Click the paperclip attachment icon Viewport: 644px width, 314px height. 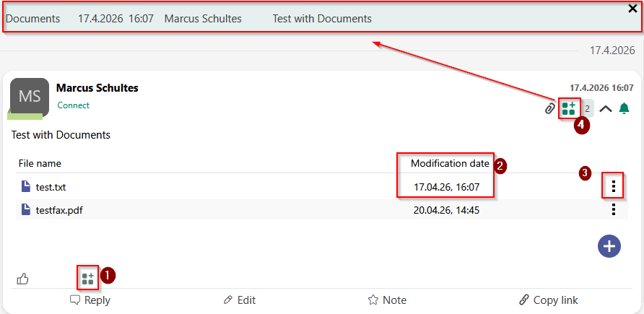pos(549,108)
